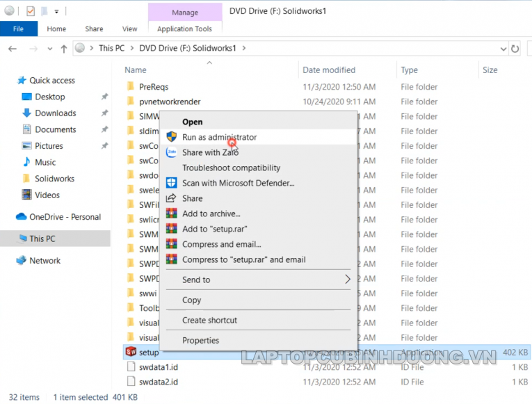Click the Documents icon in sidebar

pyautogui.click(x=26, y=129)
